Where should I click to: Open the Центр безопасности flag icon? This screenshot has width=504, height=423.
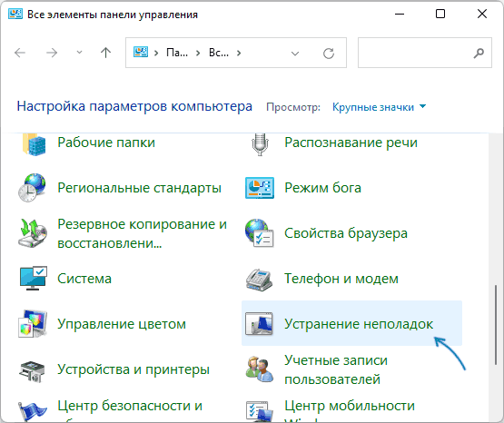click(32, 412)
